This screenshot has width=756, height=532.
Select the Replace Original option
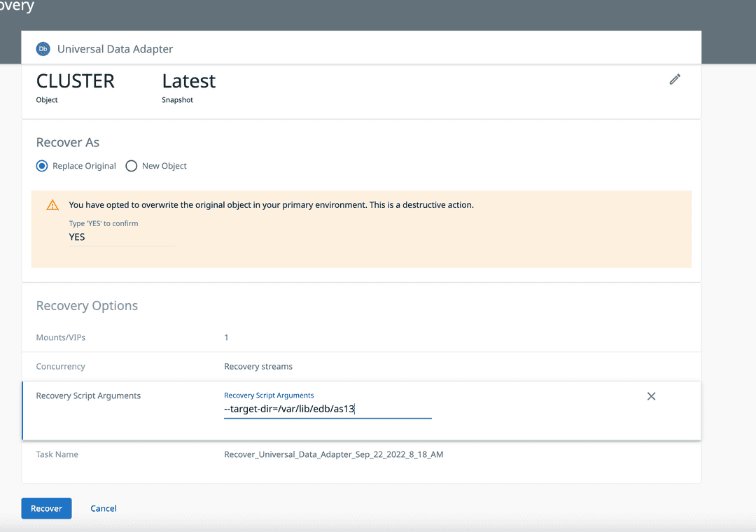click(x=41, y=166)
